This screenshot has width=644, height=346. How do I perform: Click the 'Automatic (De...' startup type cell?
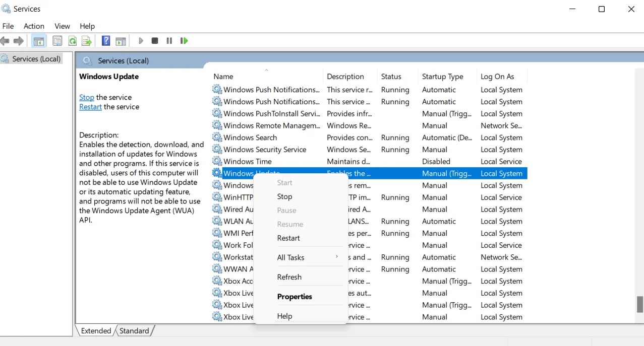pos(447,137)
